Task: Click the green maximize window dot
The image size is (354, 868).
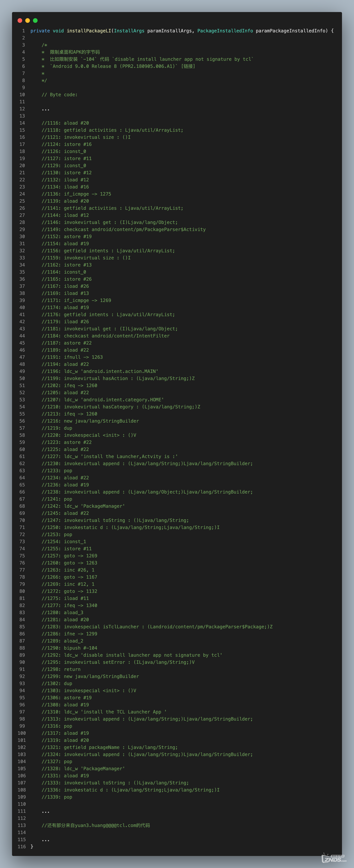Action: pos(35,21)
